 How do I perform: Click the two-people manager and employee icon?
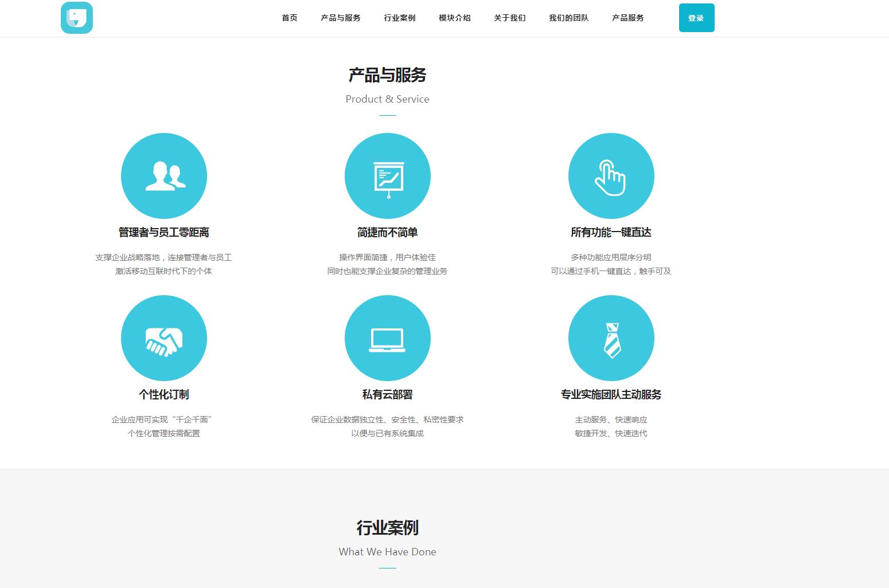(164, 176)
